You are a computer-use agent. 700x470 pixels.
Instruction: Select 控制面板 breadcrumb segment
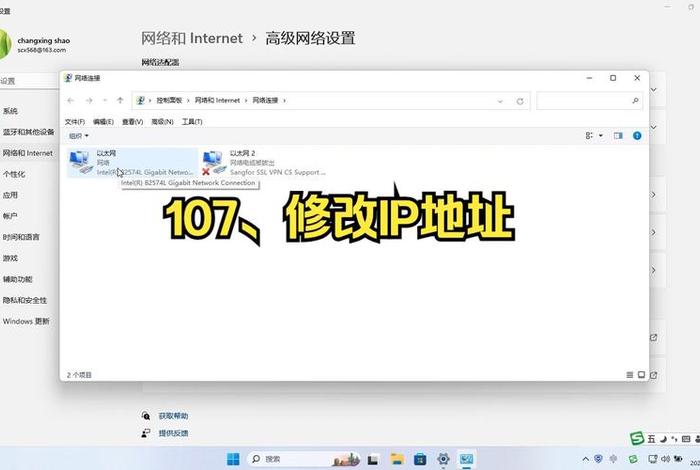click(169, 100)
